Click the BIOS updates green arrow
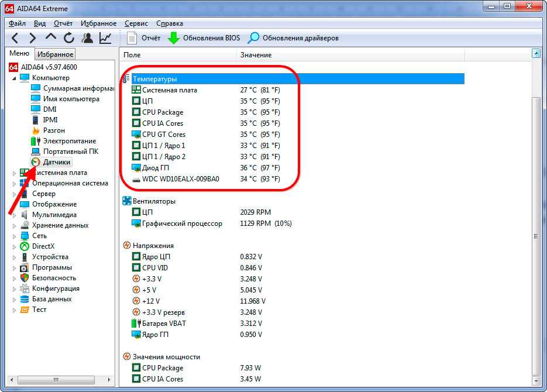Screen dimensions: 547x392 coord(174,38)
